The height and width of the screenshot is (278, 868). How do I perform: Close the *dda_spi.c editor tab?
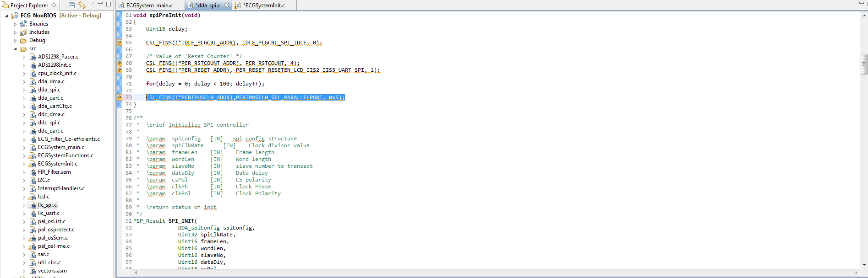tap(226, 5)
